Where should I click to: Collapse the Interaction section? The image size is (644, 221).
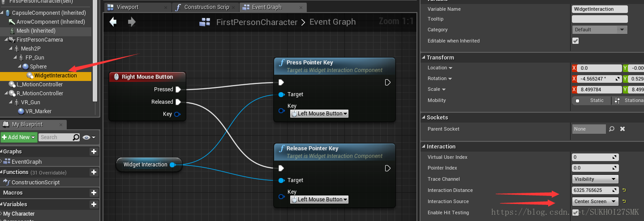(423, 147)
